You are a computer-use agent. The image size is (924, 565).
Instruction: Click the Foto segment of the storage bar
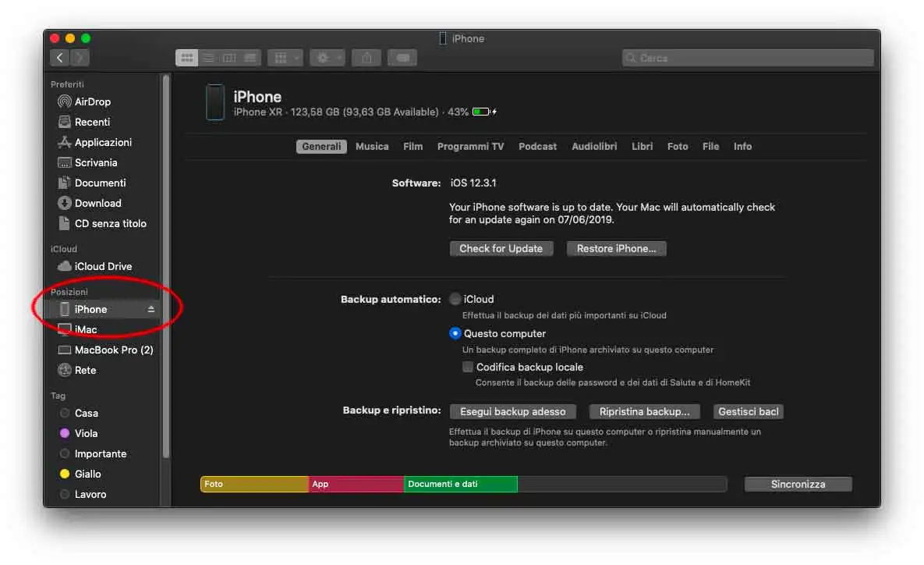[x=253, y=484]
